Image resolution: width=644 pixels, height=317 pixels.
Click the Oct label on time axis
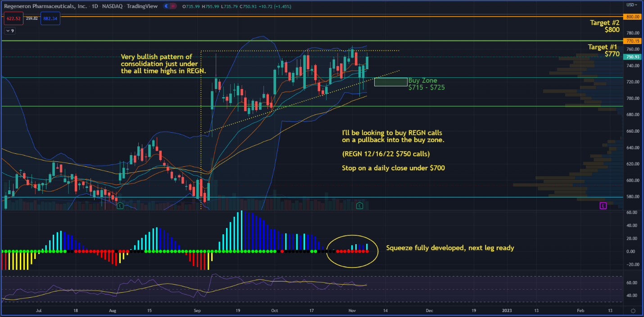[x=275, y=311]
